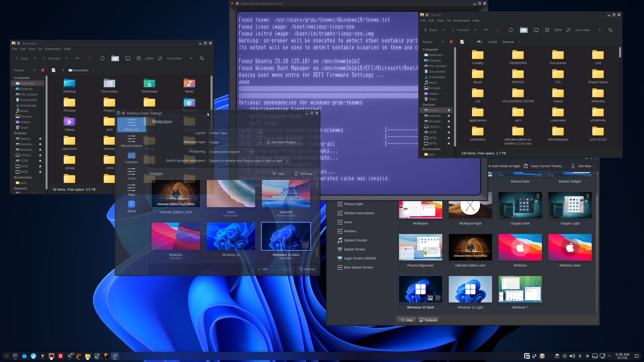Image resolution: width=644 pixels, height=362 pixels.
Task: Open Icon View dropdown in Source window
Action: click(588, 30)
